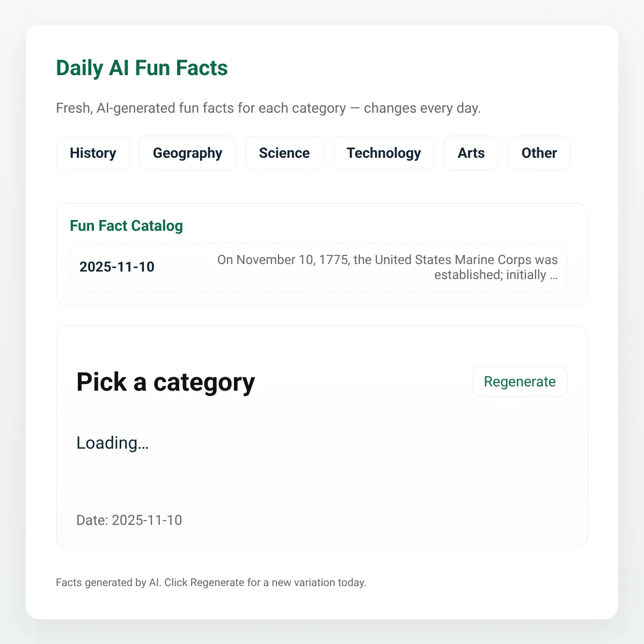Click the Regenerate button
Screen dimensions: 644x644
pos(519,382)
